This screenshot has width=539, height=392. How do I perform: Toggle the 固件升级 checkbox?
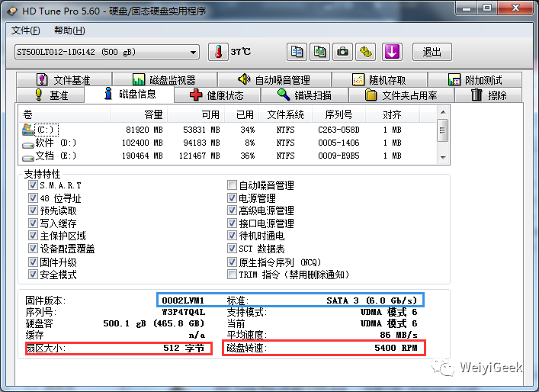point(33,262)
